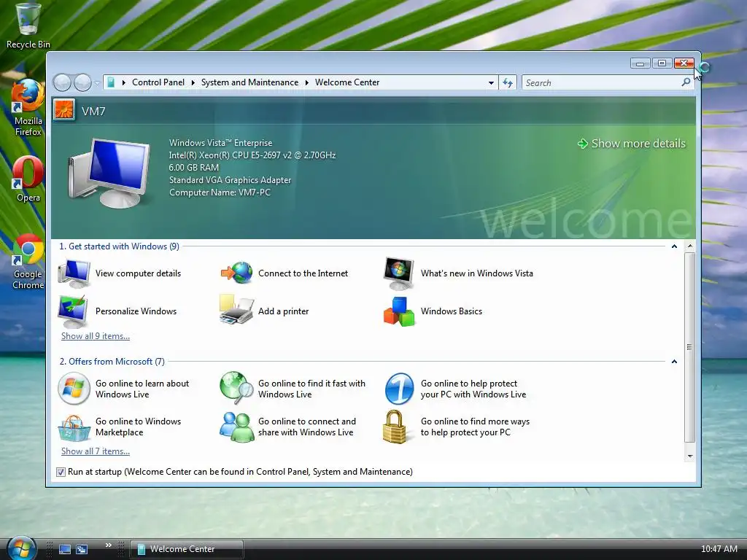Click the VM7 user account picture
Viewport: 747px width, 560px height.
[64, 109]
